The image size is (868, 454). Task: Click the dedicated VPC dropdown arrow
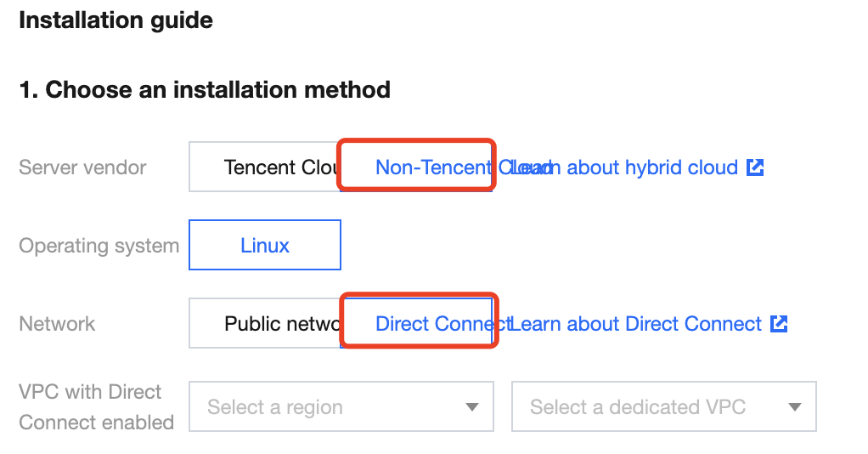click(x=795, y=407)
